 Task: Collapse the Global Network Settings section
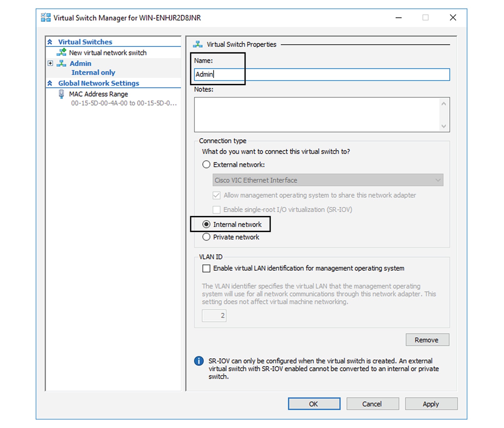[x=50, y=83]
